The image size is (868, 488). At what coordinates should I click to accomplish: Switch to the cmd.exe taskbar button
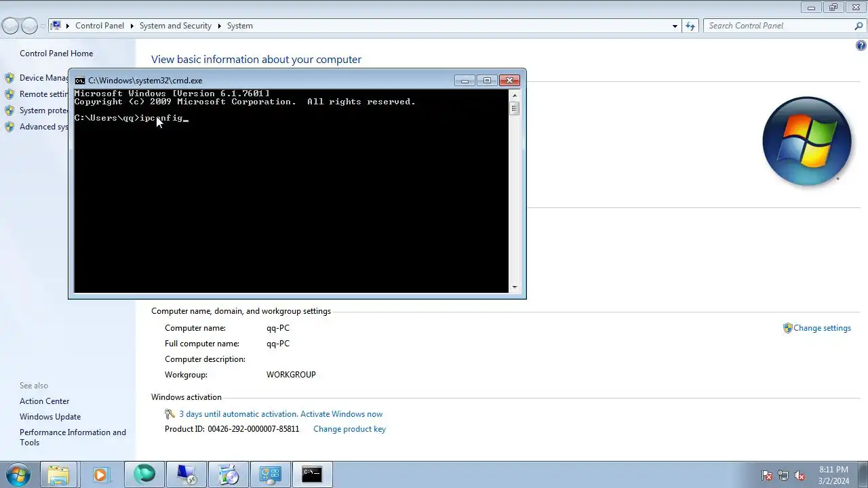(x=312, y=474)
